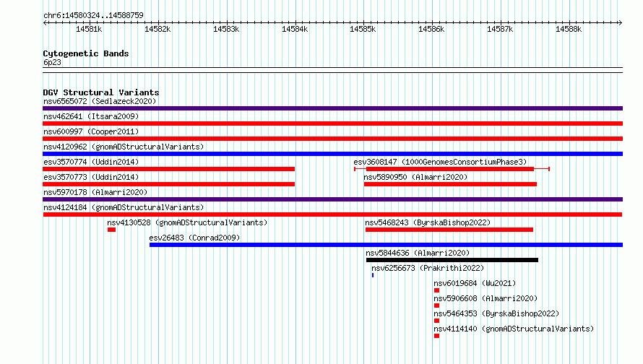The image size is (643, 364).
Task: Click the tiny blue nsv6256673 variant marker
Action: click(x=373, y=275)
